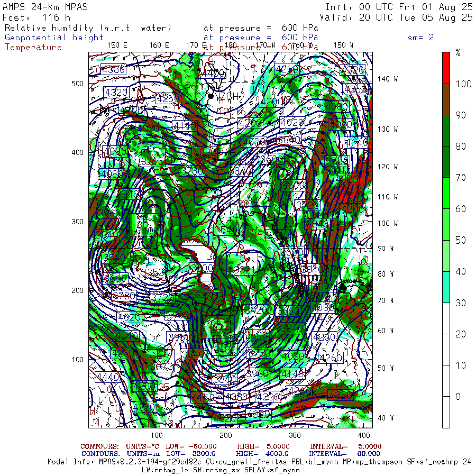Viewport: 476px width, 476px height.
Task: Select the bright green 60–70% colorbar segment
Action: pyautogui.click(x=446, y=193)
